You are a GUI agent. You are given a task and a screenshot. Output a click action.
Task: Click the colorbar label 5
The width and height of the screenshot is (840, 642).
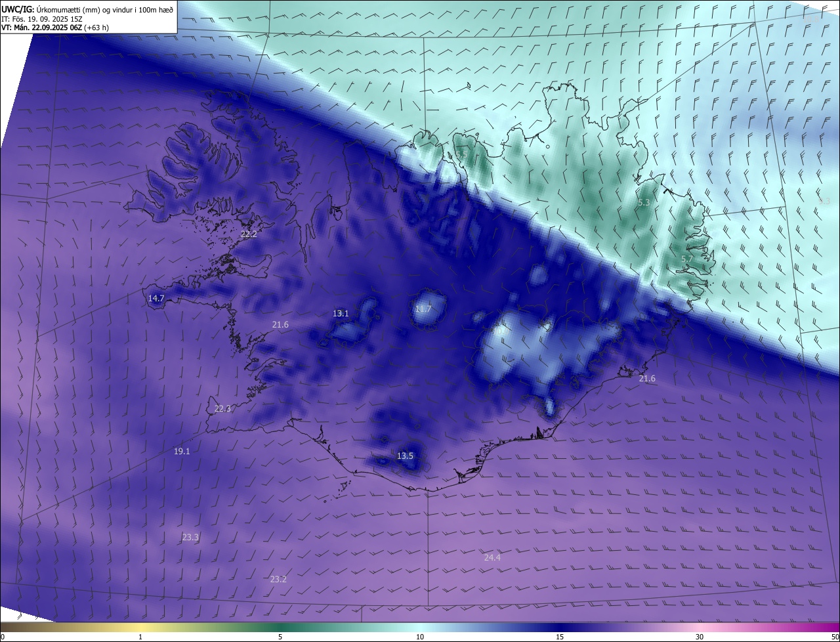[x=280, y=637]
